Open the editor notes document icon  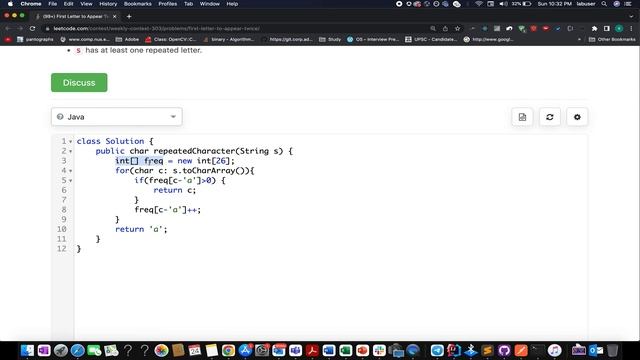pos(522,117)
